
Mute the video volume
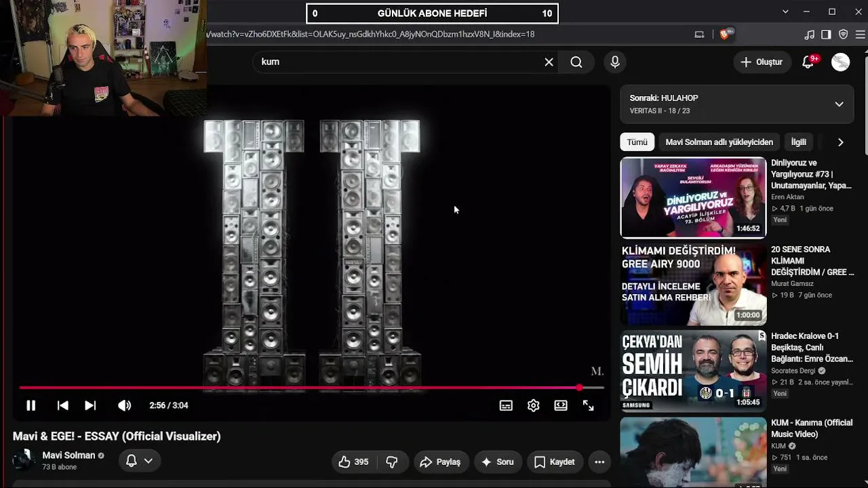124,405
